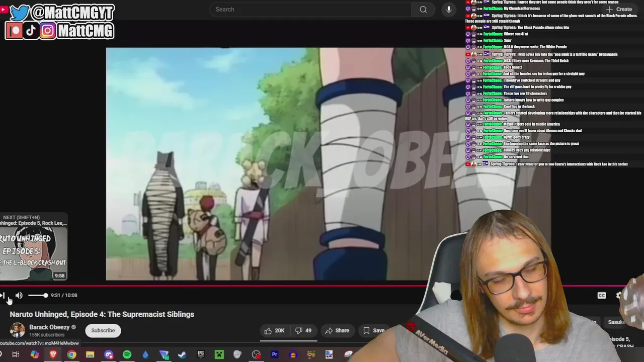Dislike the video with thumbs down 49

point(303,330)
